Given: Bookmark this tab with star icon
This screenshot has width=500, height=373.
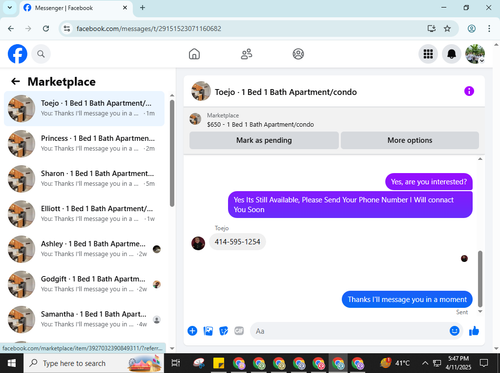Looking at the screenshot, I should coord(447,29).
